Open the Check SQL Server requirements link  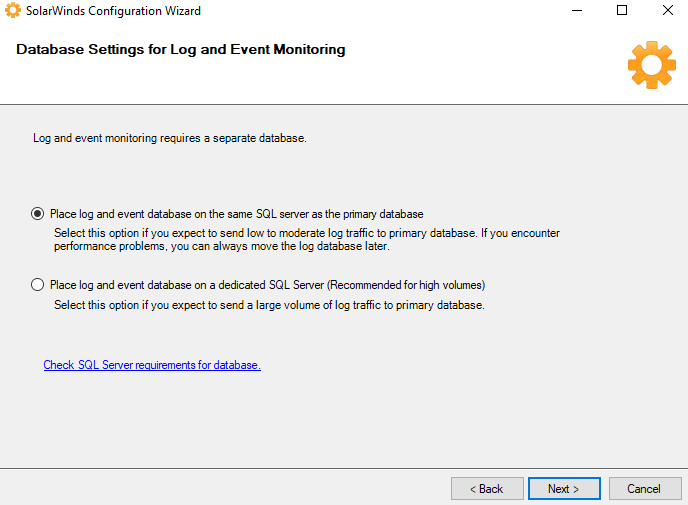tap(152, 365)
